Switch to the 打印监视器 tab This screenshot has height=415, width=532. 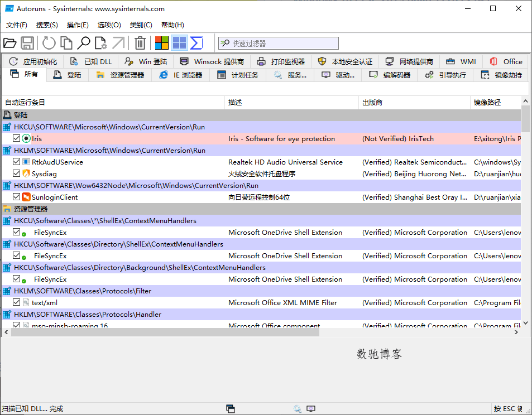click(x=281, y=62)
